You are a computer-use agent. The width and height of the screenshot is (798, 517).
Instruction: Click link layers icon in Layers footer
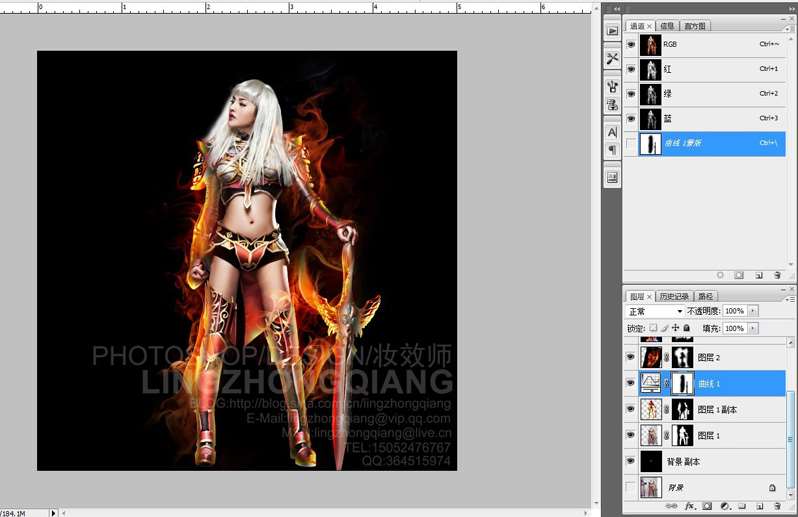pyautogui.click(x=671, y=506)
